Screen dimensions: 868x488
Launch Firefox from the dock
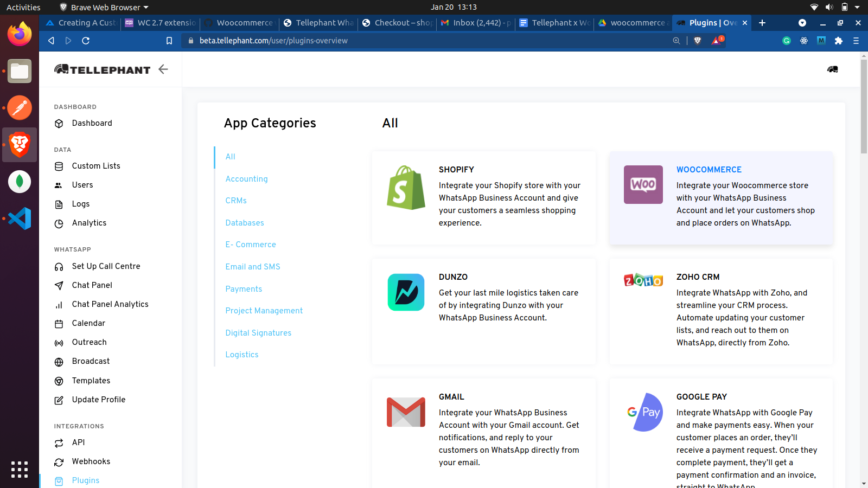tap(20, 34)
